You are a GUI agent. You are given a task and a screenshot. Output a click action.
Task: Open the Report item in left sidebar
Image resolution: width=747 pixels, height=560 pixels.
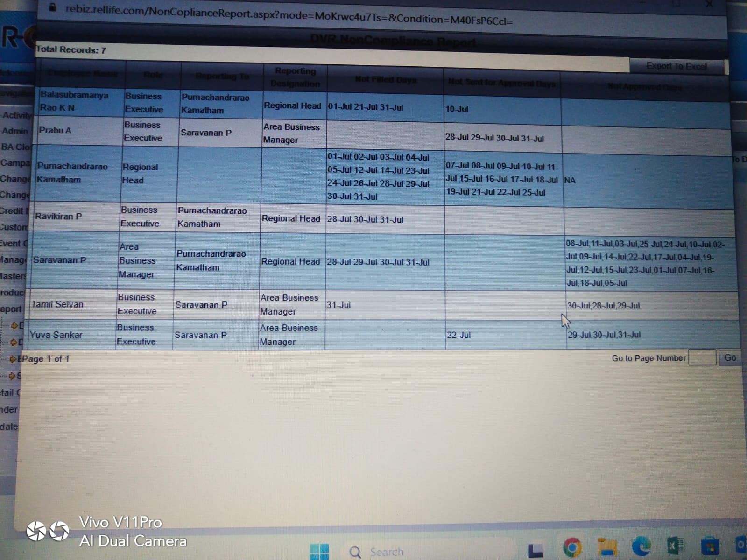(x=11, y=309)
